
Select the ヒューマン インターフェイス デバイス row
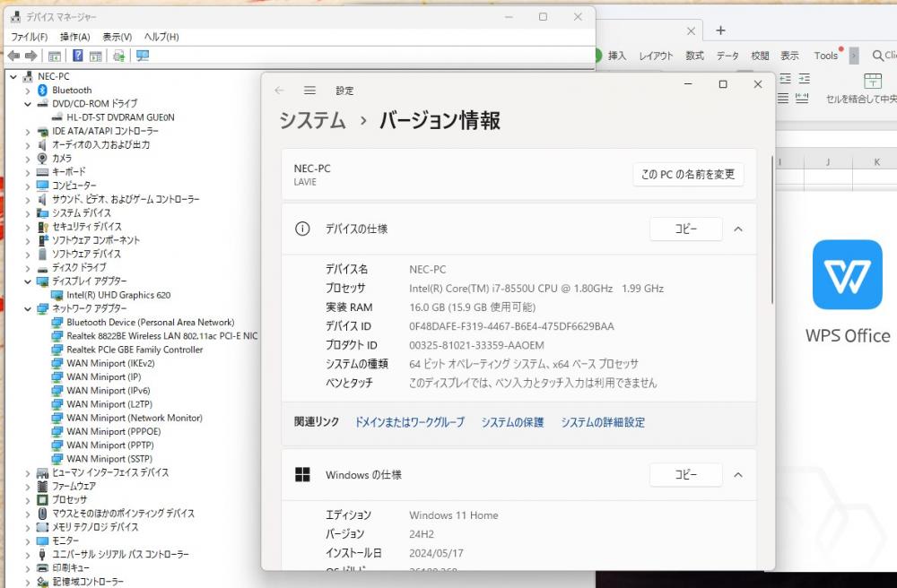[110, 472]
